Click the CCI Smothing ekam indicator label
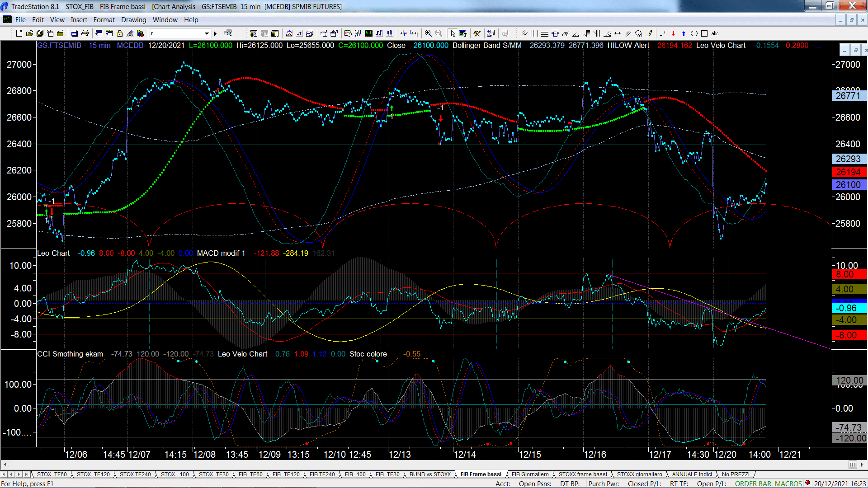 (70, 354)
